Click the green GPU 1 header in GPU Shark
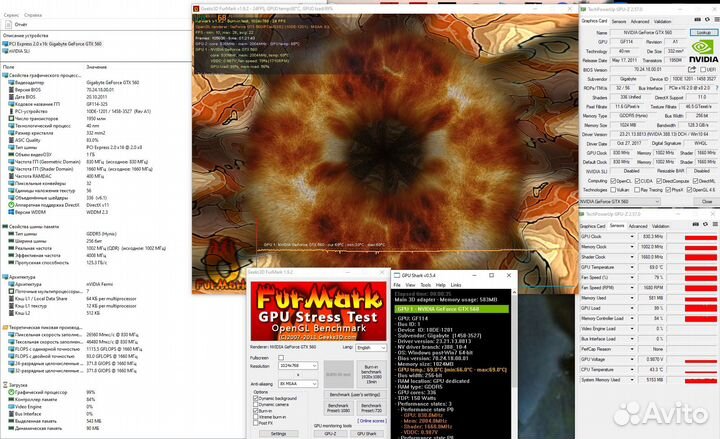 pos(452,309)
